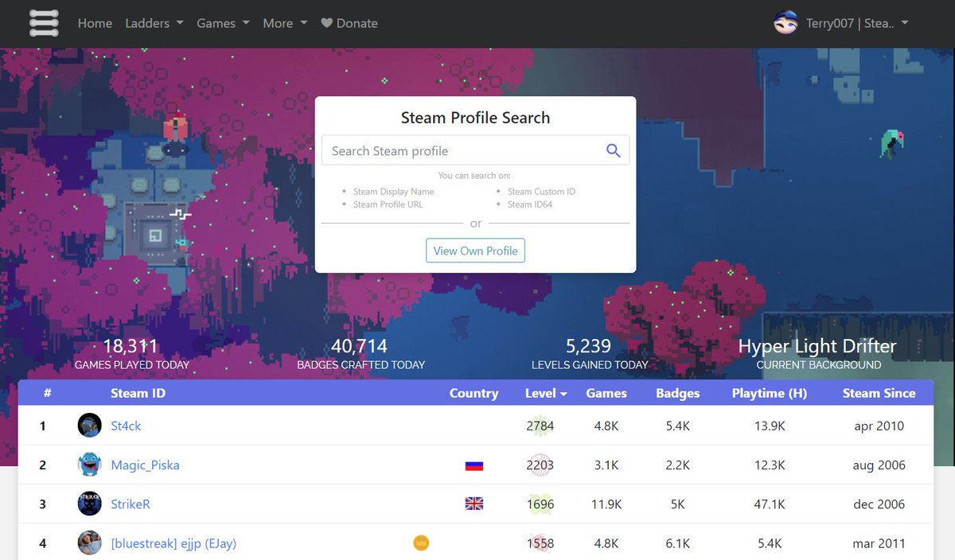Click the View Own Profile button
Screen dimensions: 955x560
(475, 251)
